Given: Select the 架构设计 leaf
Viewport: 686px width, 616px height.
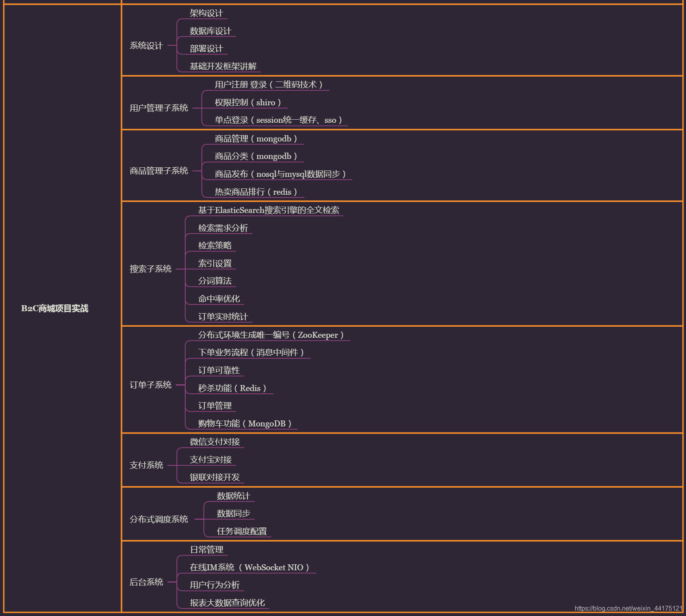Looking at the screenshot, I should pyautogui.click(x=206, y=13).
